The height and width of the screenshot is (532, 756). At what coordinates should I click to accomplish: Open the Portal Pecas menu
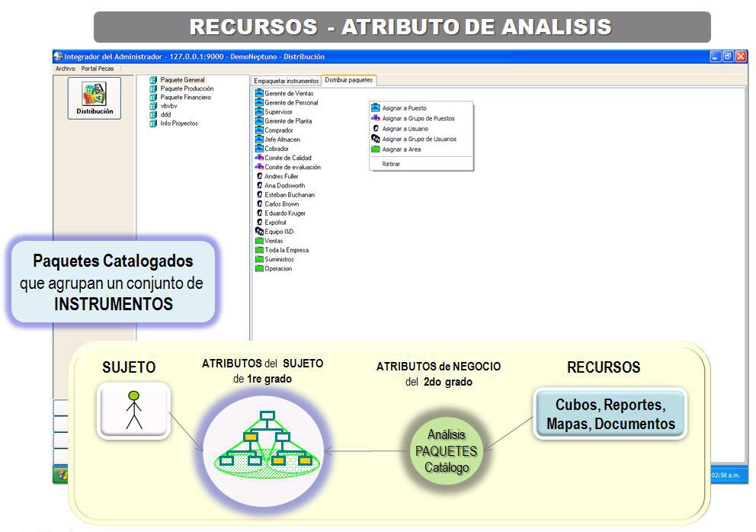click(98, 69)
